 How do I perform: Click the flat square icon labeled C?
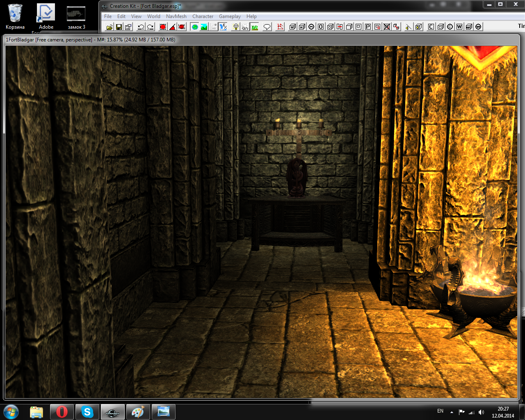pyautogui.click(x=431, y=27)
